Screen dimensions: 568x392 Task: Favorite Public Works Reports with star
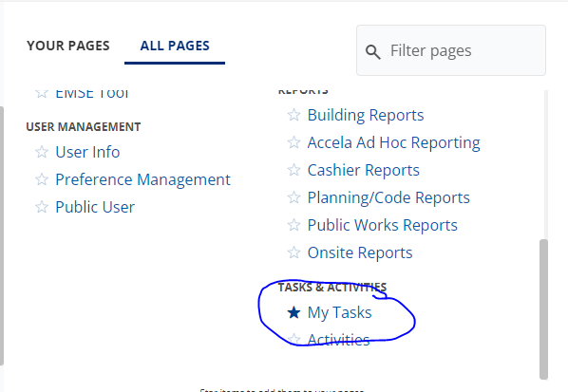(293, 225)
